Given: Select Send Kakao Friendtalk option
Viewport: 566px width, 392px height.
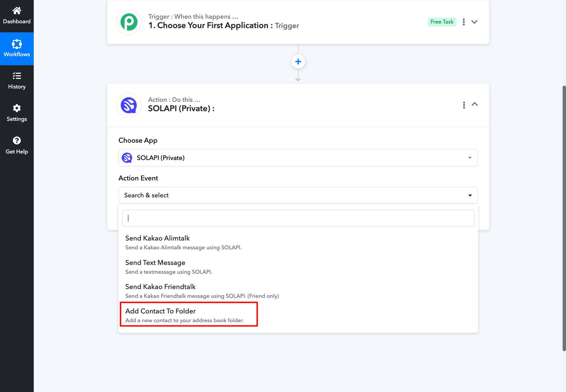Looking at the screenshot, I should (x=298, y=291).
